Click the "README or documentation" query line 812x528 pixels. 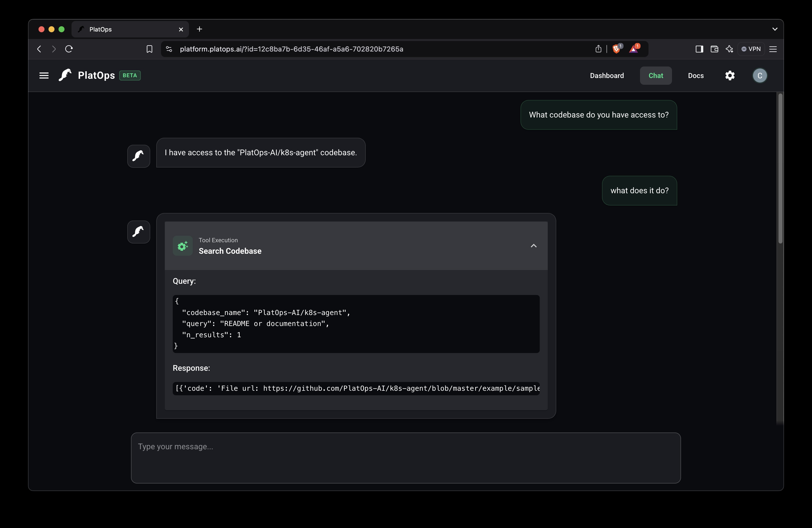[255, 324]
